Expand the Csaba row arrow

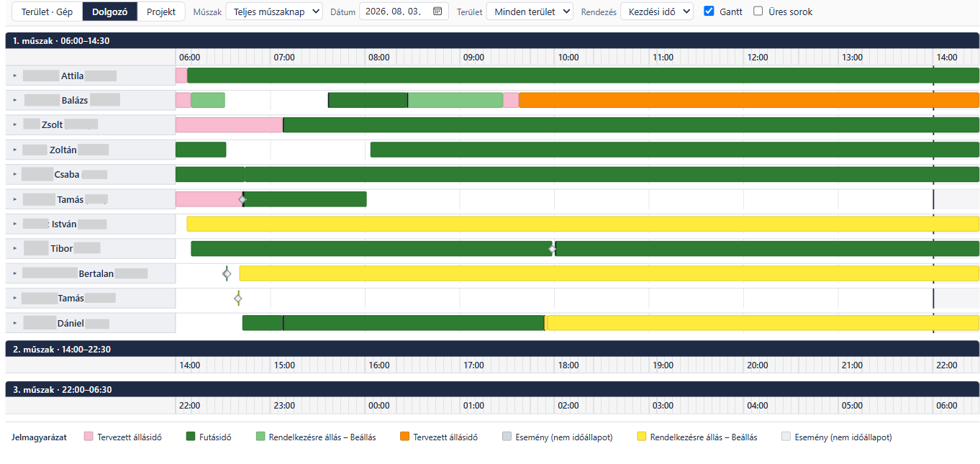(14, 174)
